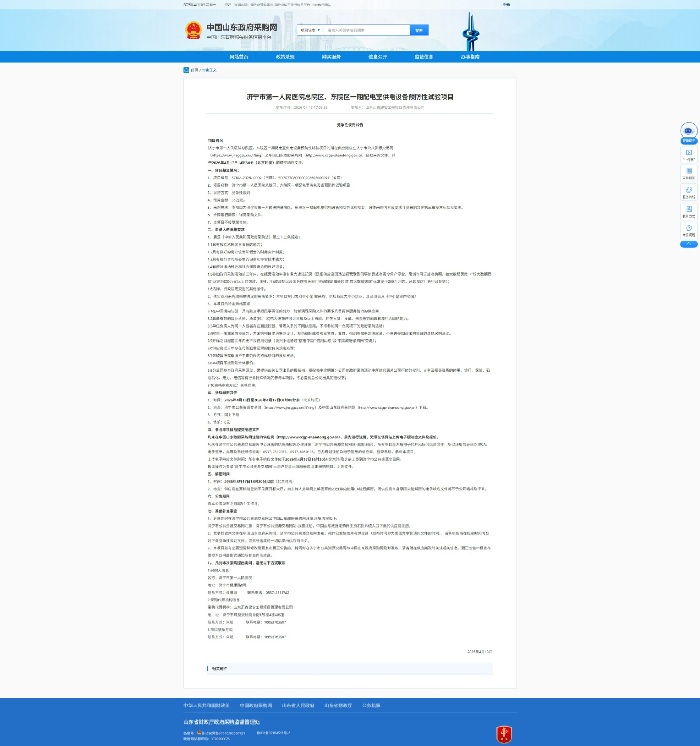The height and width of the screenshot is (746, 700).
Task: Select 监管信息 from the top navigation
Action: (424, 57)
